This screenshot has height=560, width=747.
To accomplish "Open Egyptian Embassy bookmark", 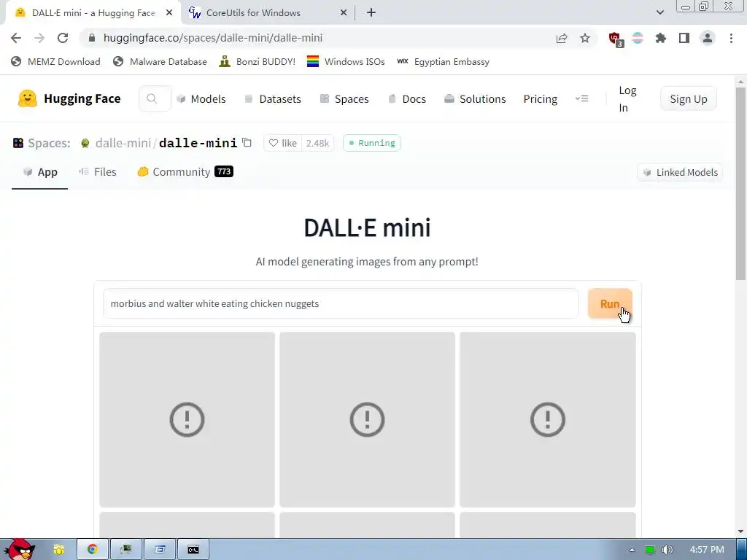I will tap(443, 61).
